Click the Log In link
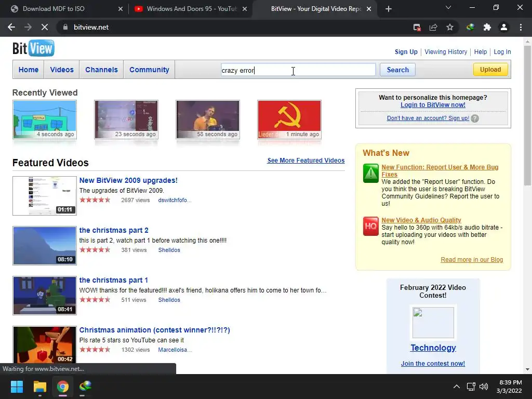 (x=502, y=52)
